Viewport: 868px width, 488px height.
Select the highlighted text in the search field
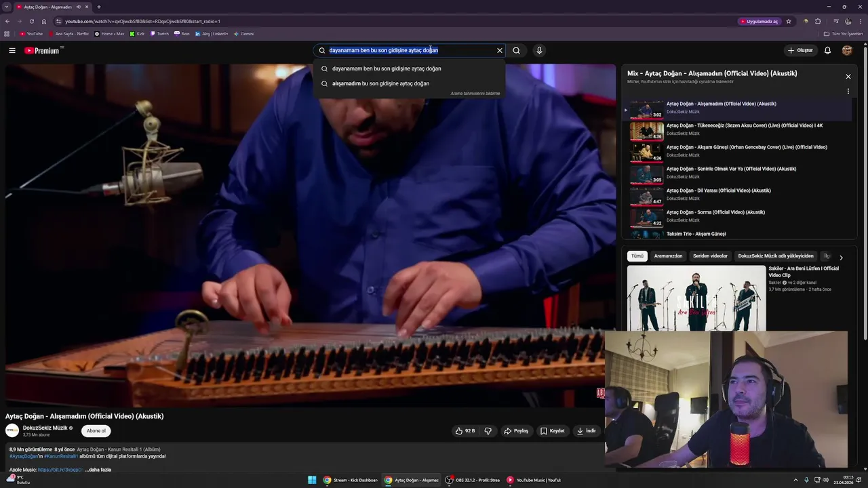(x=384, y=50)
